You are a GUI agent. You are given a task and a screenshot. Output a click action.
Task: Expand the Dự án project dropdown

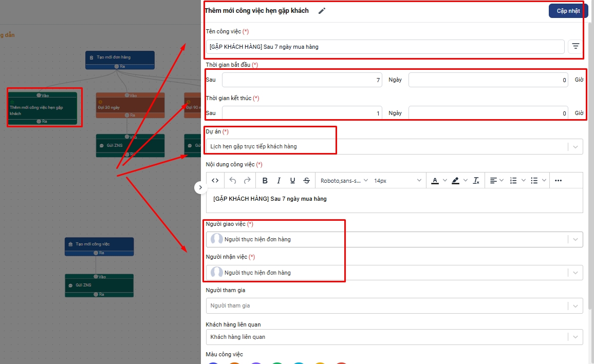[x=575, y=146]
